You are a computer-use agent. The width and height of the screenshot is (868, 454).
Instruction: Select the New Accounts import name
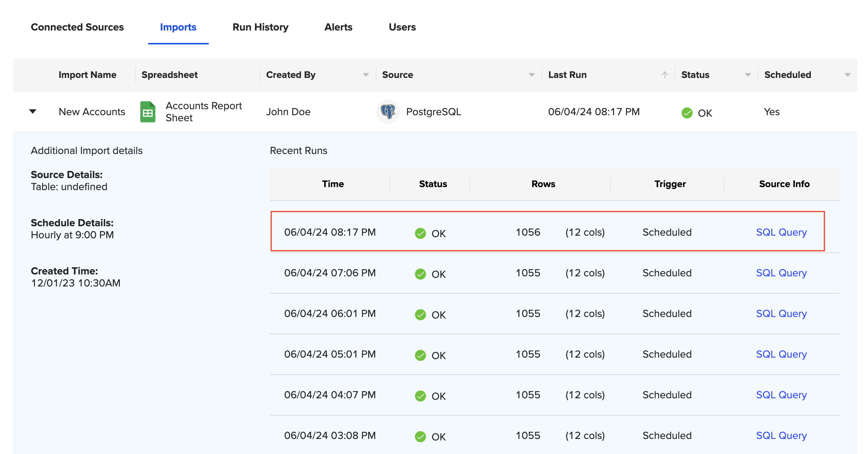click(x=92, y=112)
